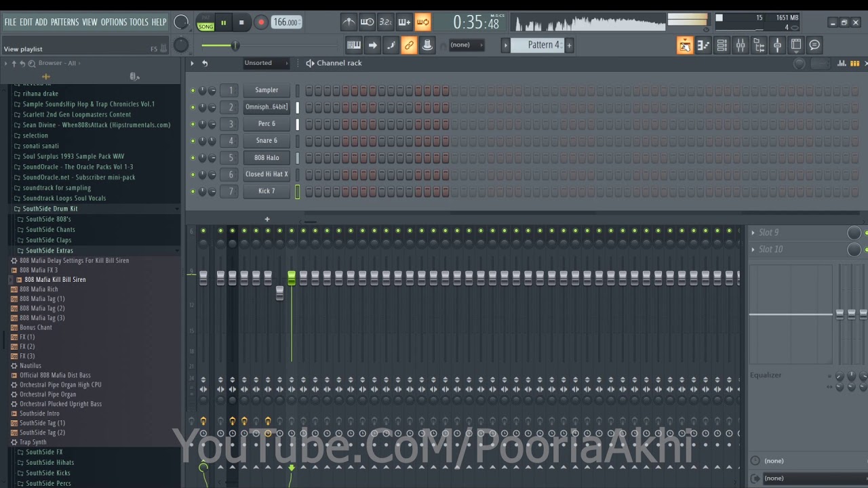Open the ADD menu

[41, 22]
